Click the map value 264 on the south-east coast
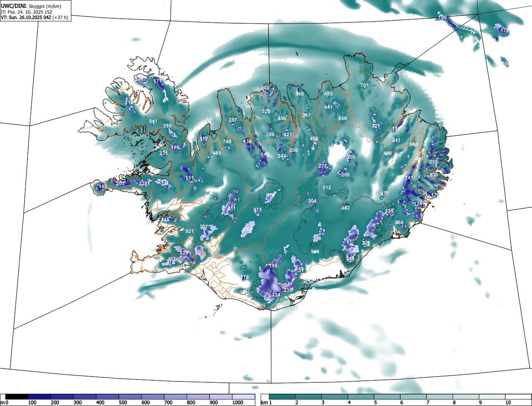This screenshot has height=406, width=532. tap(399, 223)
